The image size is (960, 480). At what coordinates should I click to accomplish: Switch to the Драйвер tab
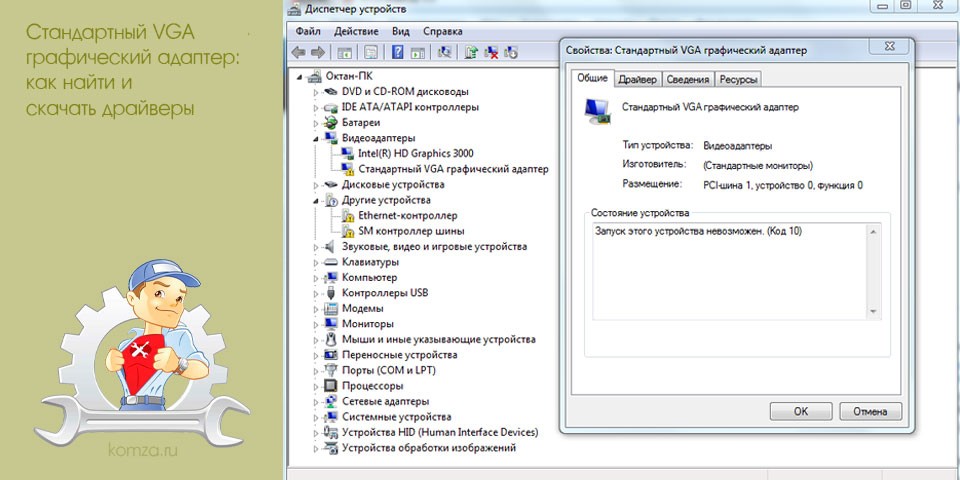[x=637, y=80]
